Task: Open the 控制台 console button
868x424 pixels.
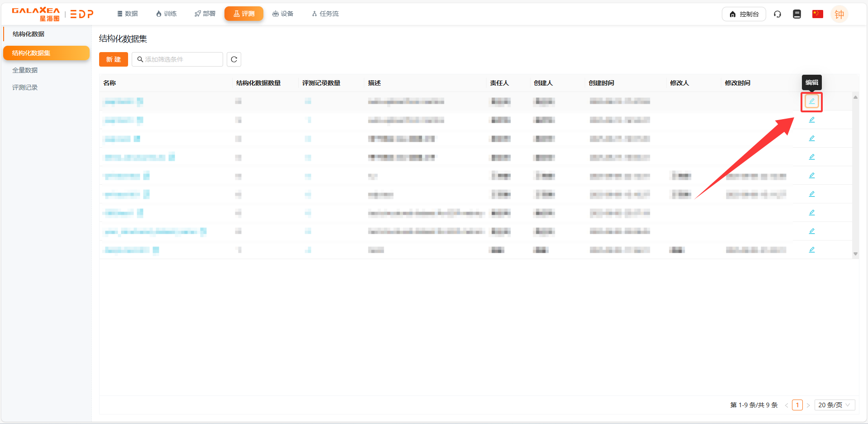Action: (744, 14)
